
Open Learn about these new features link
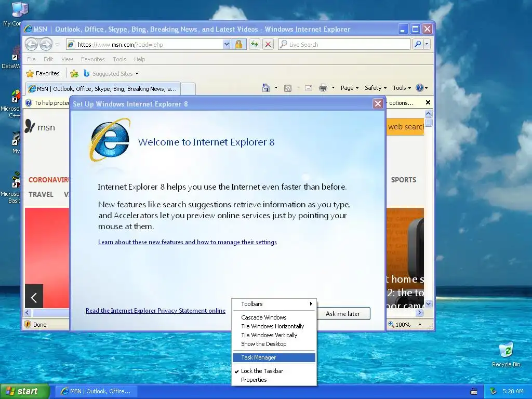tap(187, 242)
